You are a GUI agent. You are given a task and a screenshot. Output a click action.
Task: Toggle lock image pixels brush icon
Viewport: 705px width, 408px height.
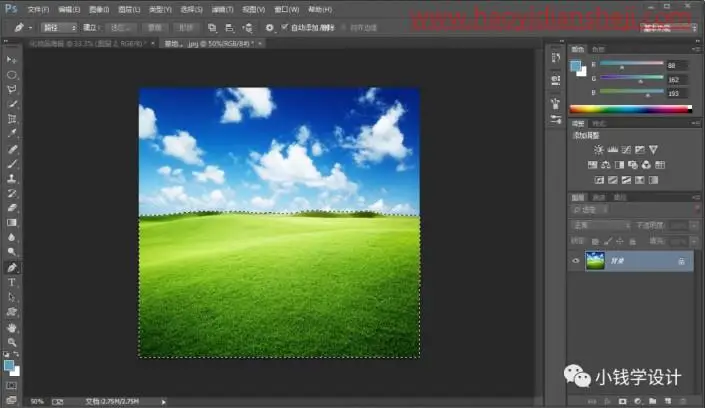click(607, 242)
